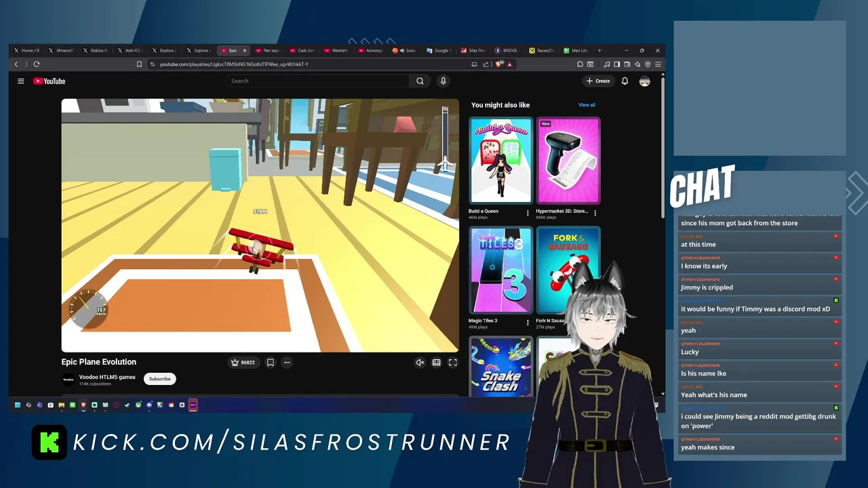This screenshot has width=868, height=488.
Task: Open Voodoo HTML5 games channel avatar
Action: coord(68,380)
